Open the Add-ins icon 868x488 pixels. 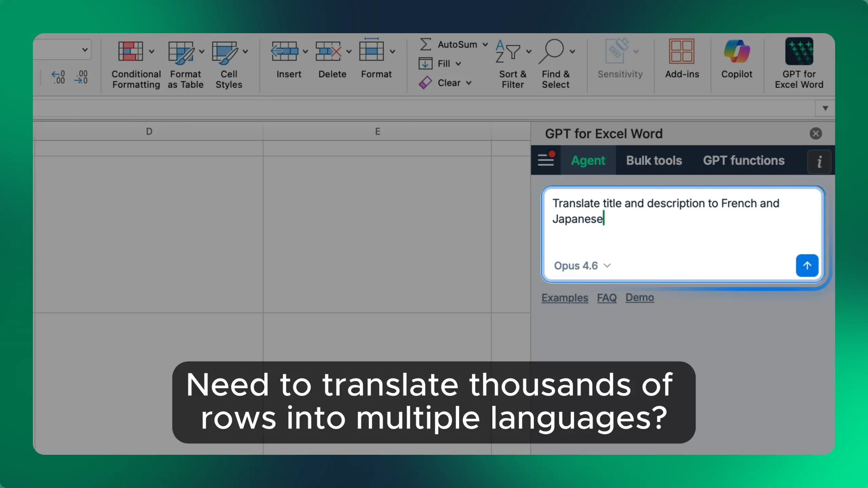(x=682, y=52)
